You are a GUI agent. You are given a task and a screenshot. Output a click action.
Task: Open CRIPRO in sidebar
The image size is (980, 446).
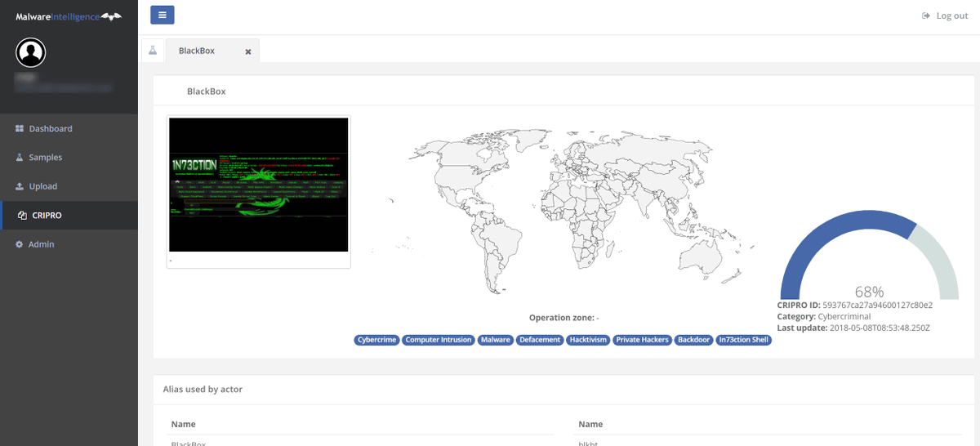(x=69, y=215)
